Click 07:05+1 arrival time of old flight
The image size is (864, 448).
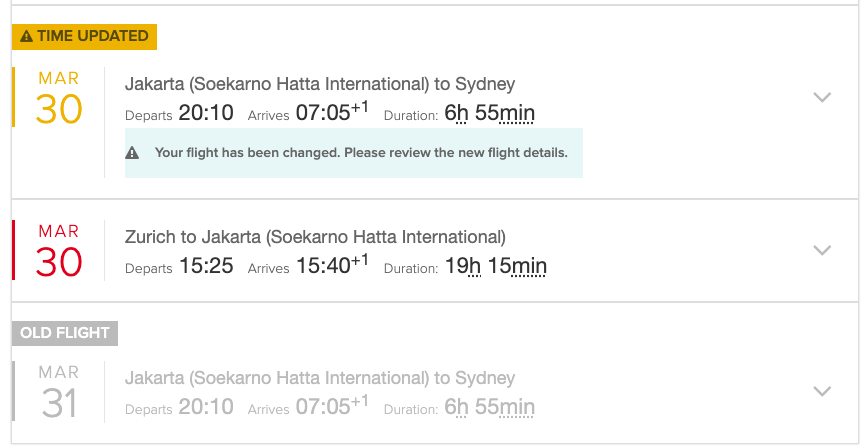click(x=332, y=405)
